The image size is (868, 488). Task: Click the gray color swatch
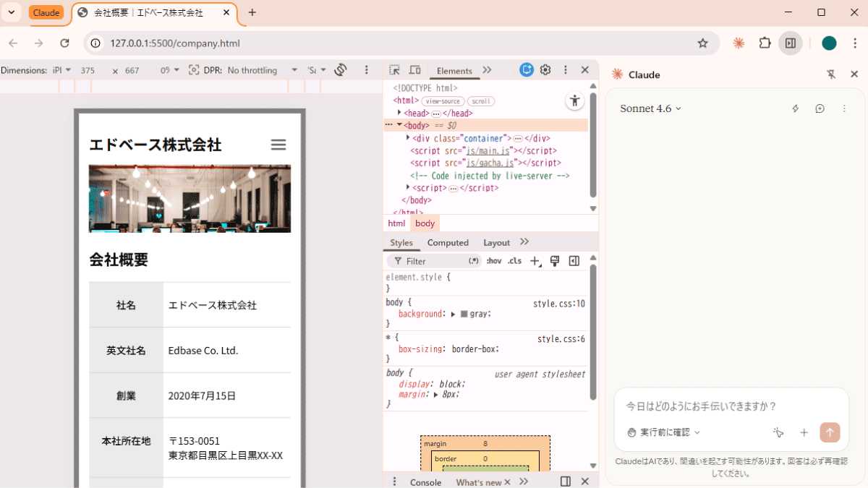464,314
